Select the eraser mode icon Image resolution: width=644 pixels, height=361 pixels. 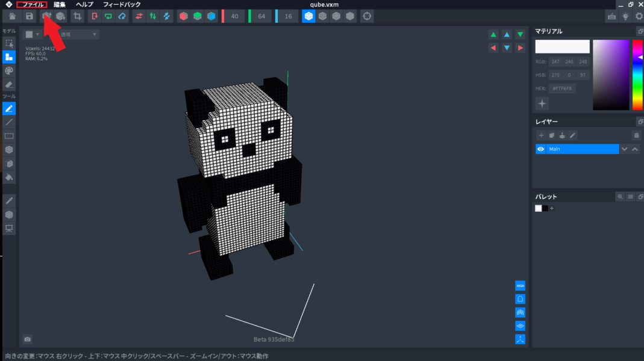point(9,85)
